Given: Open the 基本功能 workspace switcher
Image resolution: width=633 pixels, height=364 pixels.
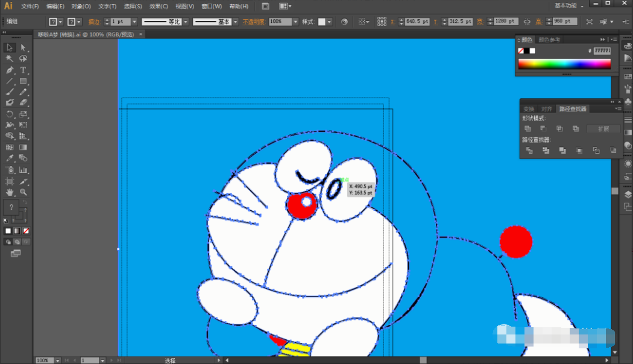Looking at the screenshot, I should pyautogui.click(x=569, y=5).
